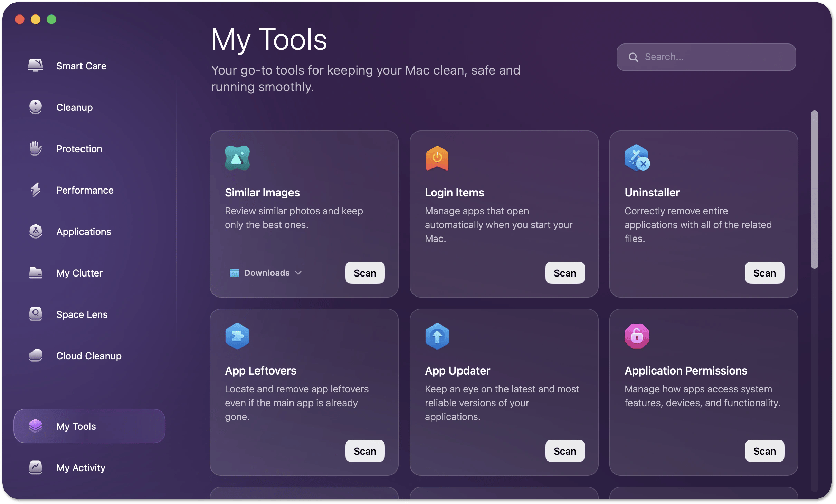Click the Protection hand icon
Screen dimensions: 836x504
coord(36,148)
